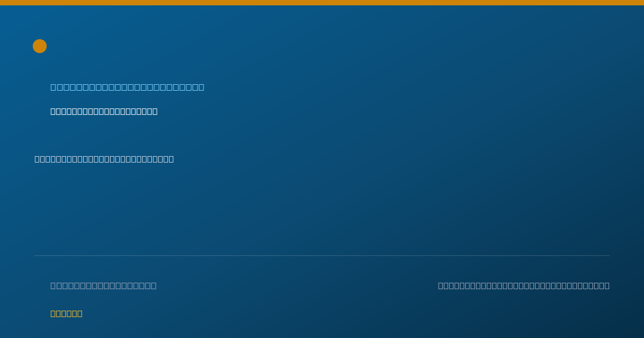
Task: Click the gray footer text on the right
Action: tap(524, 285)
